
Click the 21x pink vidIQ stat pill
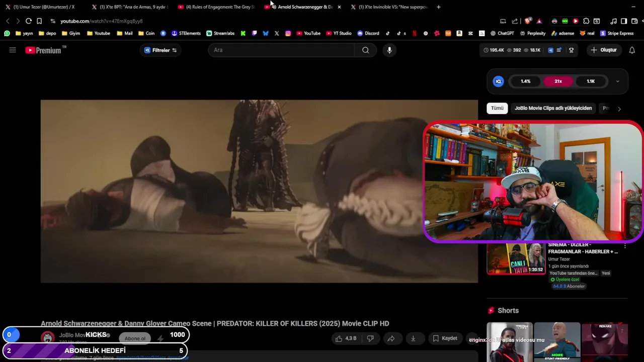click(x=558, y=81)
